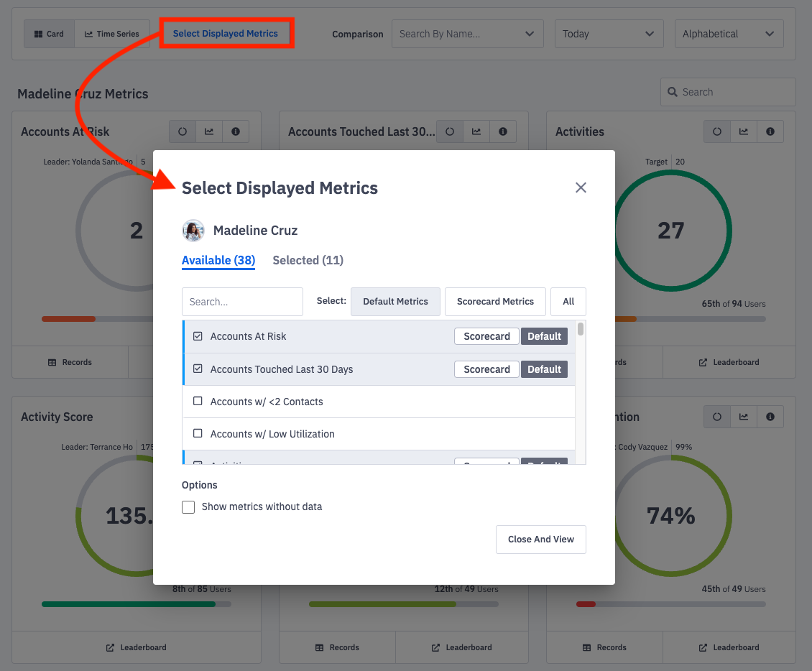Open the Search By Name comparison dropdown

467,33
